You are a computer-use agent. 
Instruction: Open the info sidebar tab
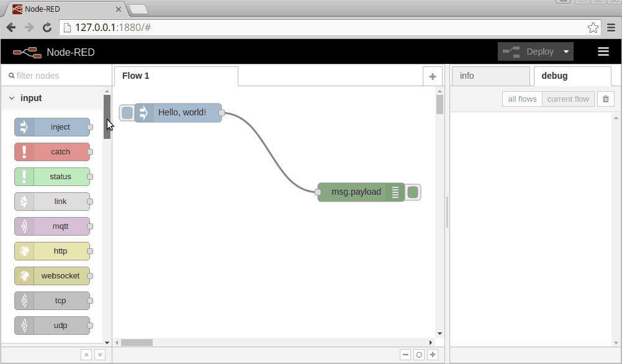tap(490, 76)
